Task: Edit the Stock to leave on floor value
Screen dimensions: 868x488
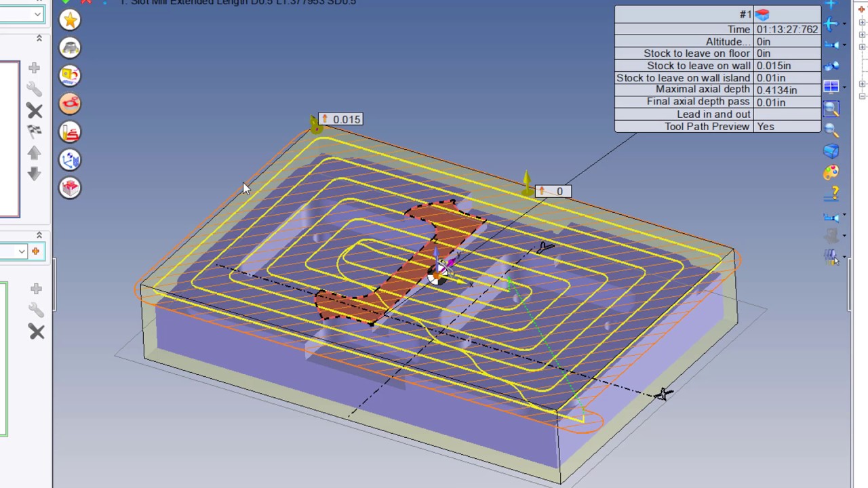Action: point(787,54)
